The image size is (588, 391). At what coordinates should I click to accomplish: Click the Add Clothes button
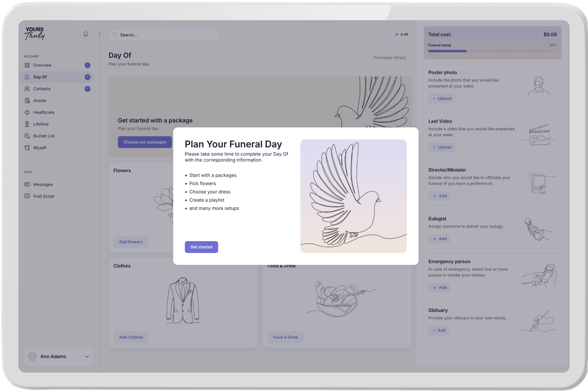pos(131,338)
